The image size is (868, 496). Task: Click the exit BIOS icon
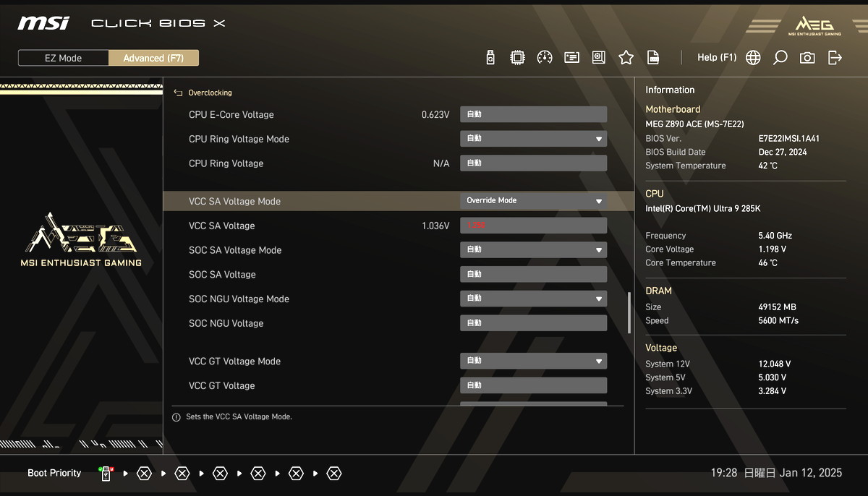(835, 58)
